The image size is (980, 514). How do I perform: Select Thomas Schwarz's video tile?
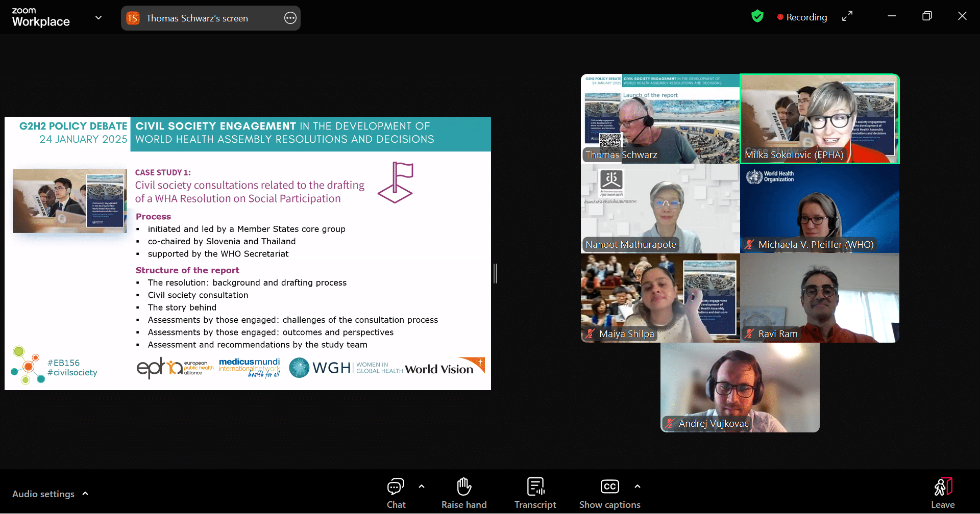[660, 119]
